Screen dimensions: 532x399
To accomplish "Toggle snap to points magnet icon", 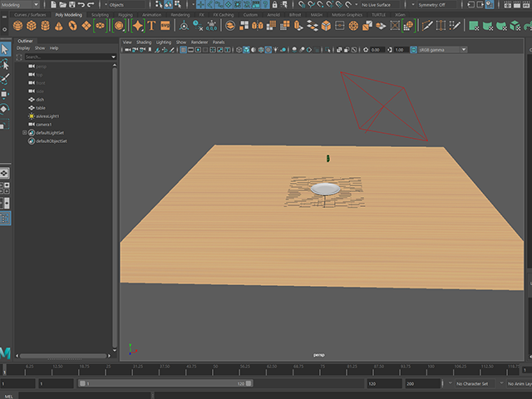I will 320,5.
